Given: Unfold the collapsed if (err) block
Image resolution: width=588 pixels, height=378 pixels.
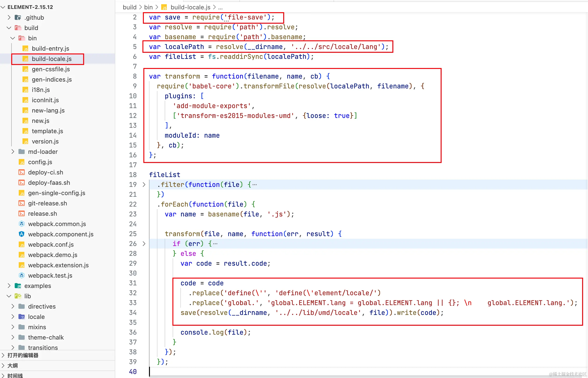Looking at the screenshot, I should tap(144, 244).
